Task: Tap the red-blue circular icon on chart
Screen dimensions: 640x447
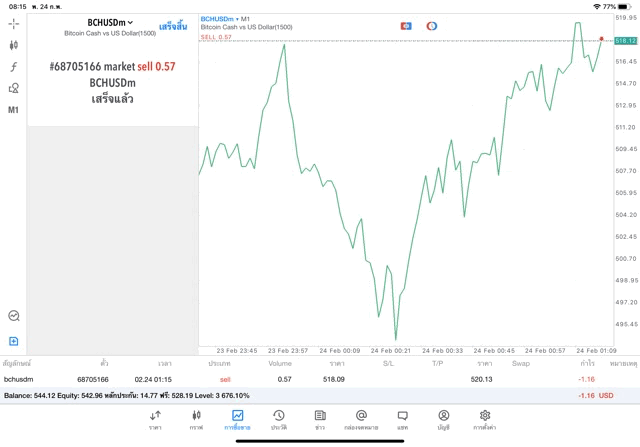Action: pos(431,25)
